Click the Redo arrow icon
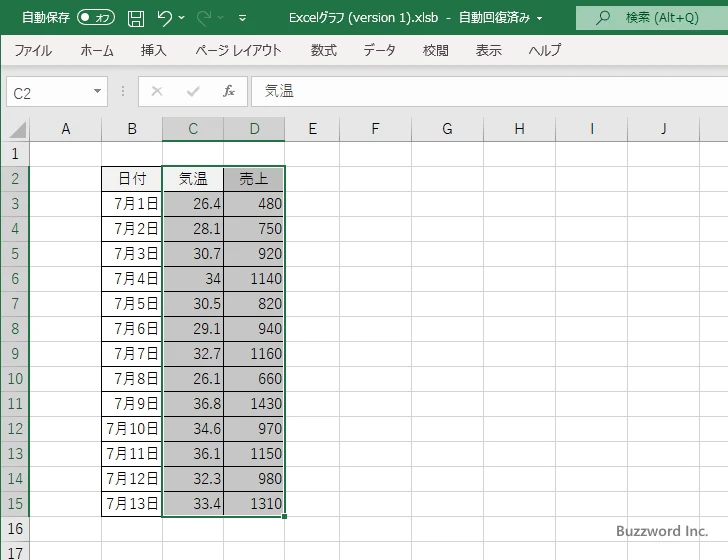Viewport: 728px width, 560px height. coord(203,18)
